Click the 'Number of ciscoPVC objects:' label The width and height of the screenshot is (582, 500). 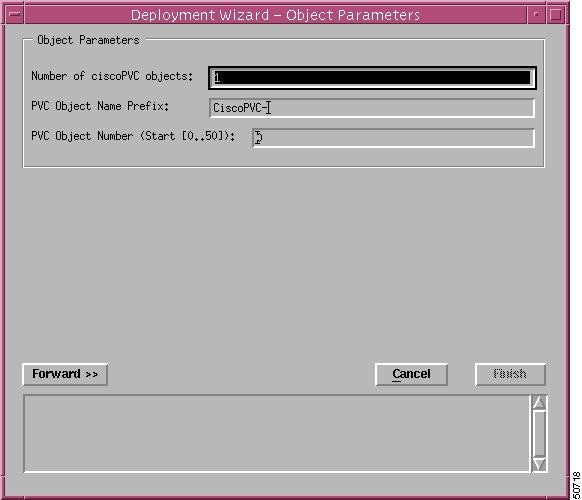[112, 76]
